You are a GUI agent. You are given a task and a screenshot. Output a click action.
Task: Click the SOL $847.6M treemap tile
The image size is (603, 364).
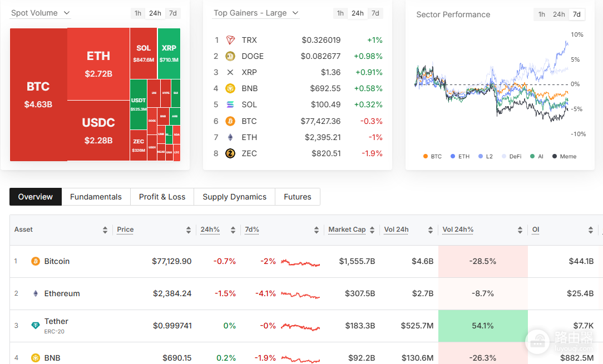coord(144,53)
